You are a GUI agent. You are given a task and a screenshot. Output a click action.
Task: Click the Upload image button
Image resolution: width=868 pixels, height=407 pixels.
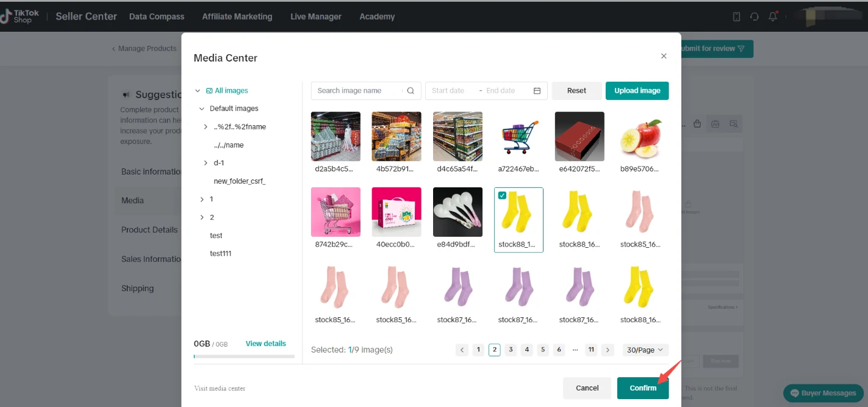point(637,91)
